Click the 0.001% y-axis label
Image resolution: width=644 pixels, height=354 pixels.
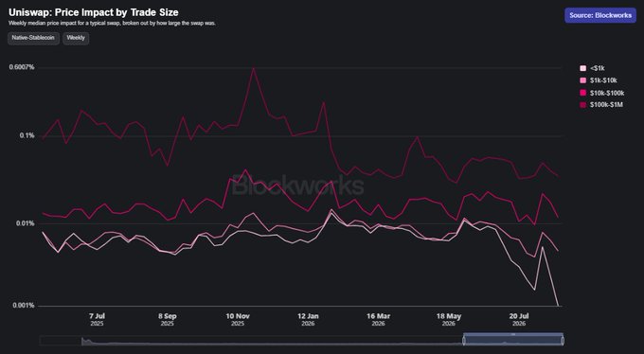(x=24, y=306)
